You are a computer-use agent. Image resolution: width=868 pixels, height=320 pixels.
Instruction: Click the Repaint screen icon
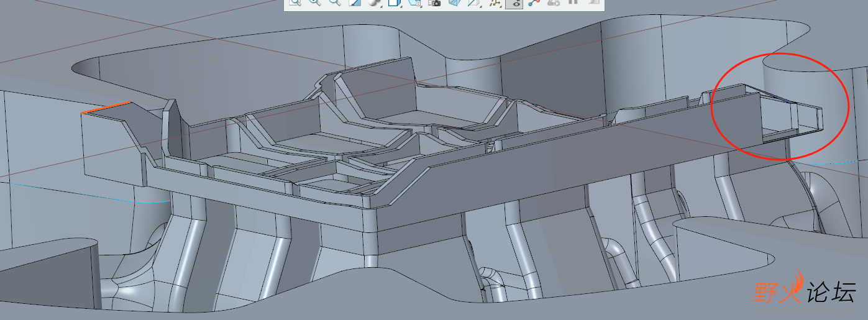(355, 2)
